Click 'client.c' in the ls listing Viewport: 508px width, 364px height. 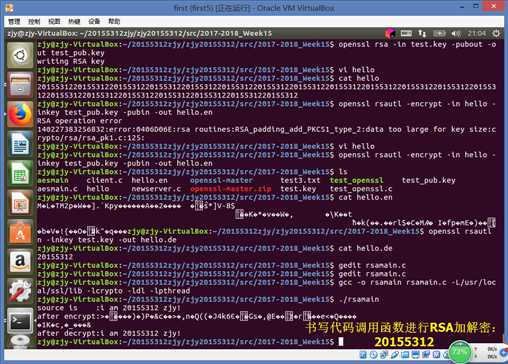pyautogui.click(x=104, y=180)
